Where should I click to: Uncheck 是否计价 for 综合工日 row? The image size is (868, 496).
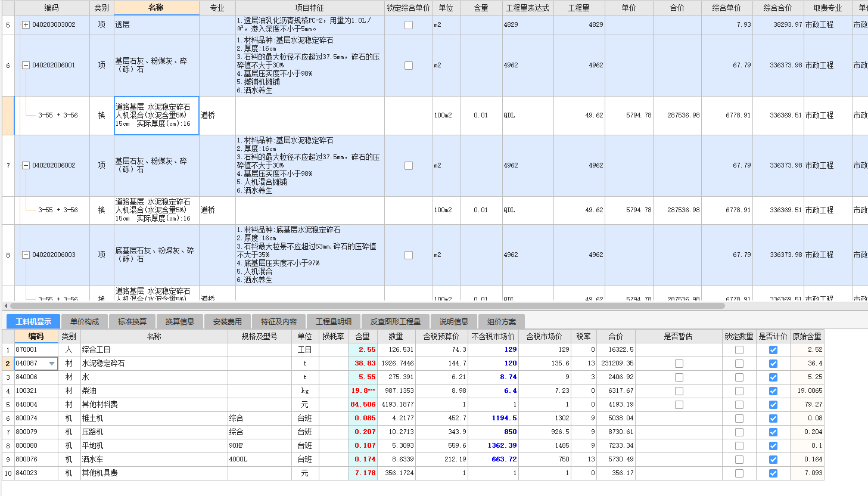[x=773, y=350]
